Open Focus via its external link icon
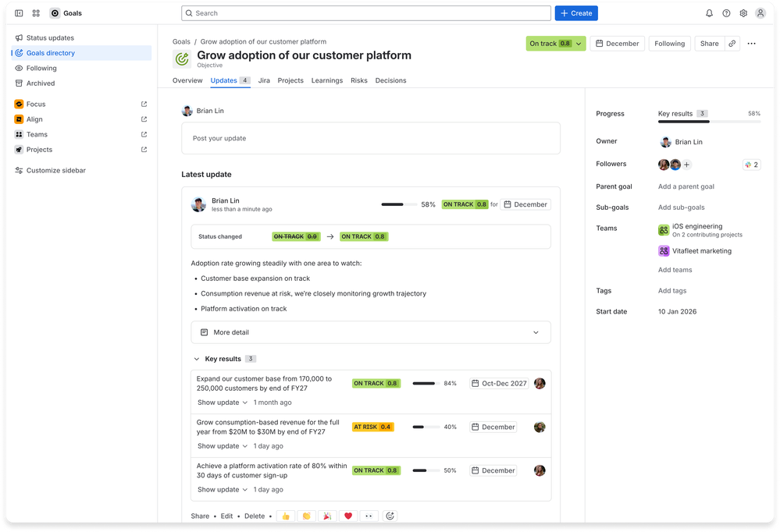 pyautogui.click(x=144, y=104)
